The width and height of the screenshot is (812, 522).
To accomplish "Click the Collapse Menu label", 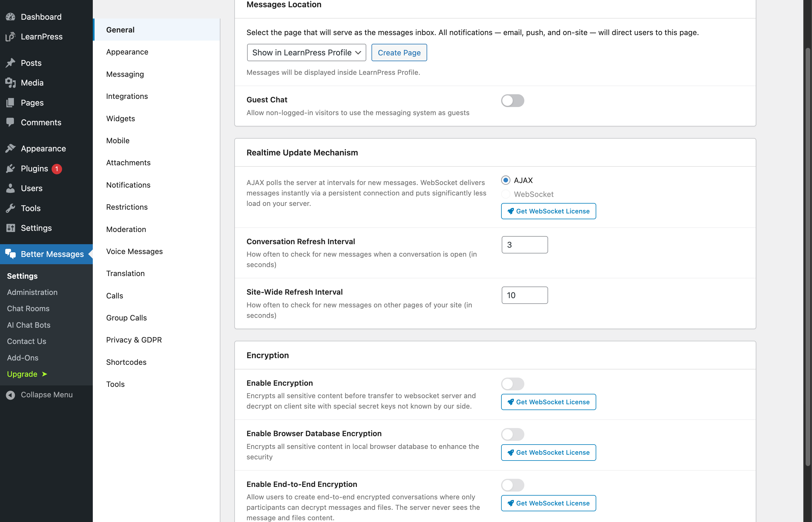I will tap(47, 395).
